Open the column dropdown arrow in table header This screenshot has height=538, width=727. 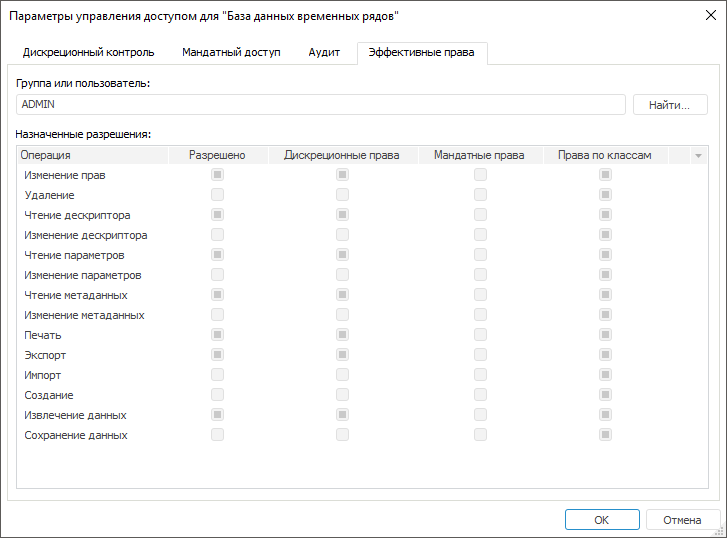coord(698,155)
